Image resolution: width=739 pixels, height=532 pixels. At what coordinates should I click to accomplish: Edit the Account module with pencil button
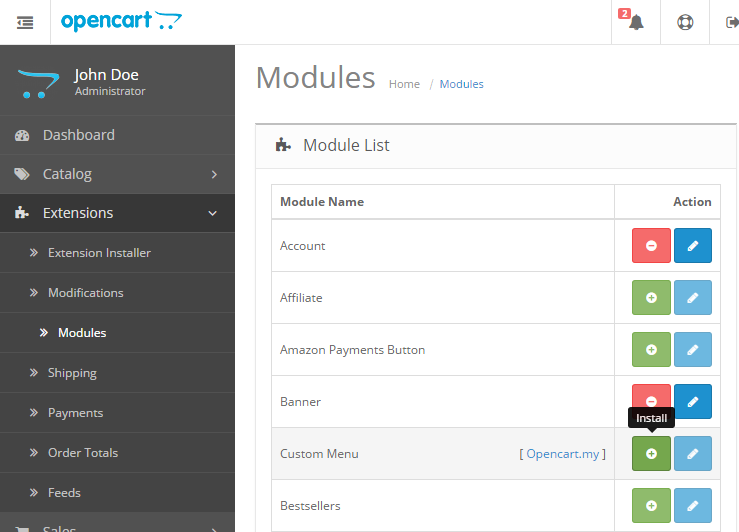(693, 246)
